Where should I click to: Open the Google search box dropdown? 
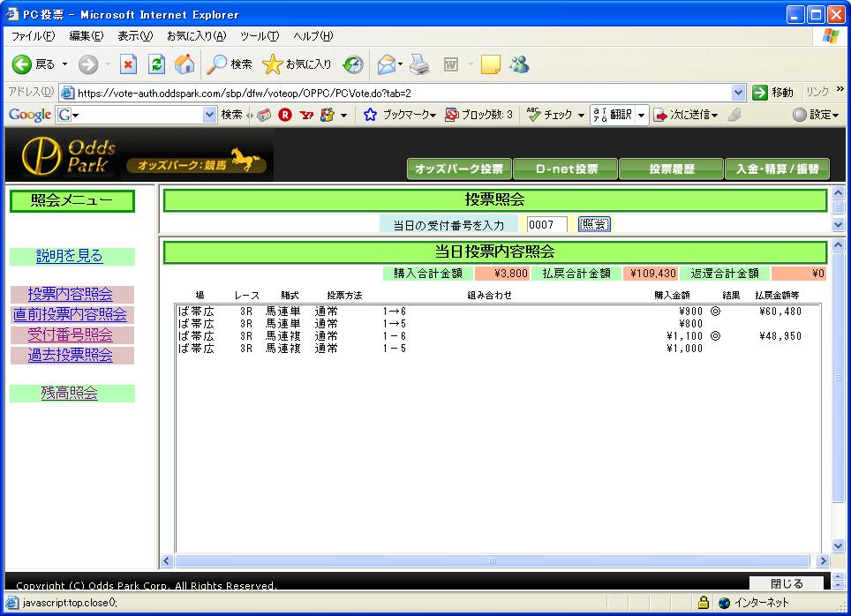pyautogui.click(x=209, y=115)
